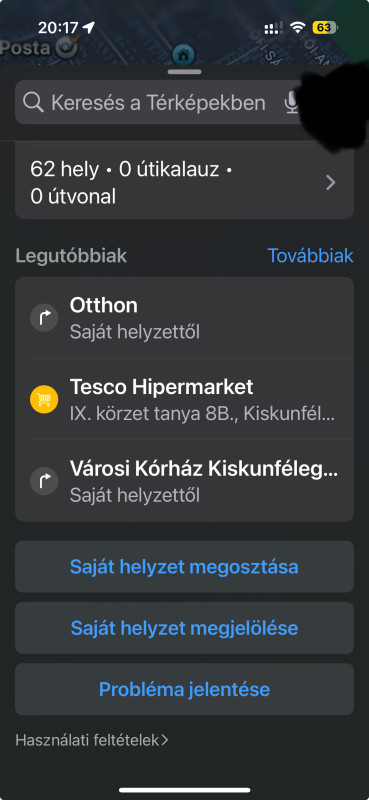
Task: Tap the search magnifier icon
Action: point(34,103)
